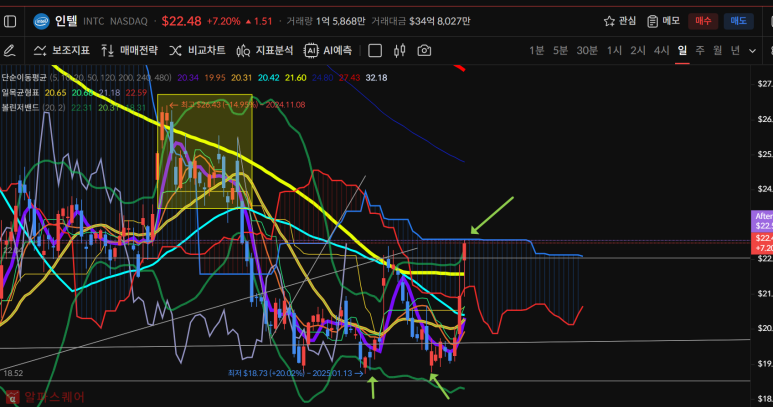The image size is (773, 407).
Task: Click the purple 20.34 moving average value
Action: tap(188, 78)
